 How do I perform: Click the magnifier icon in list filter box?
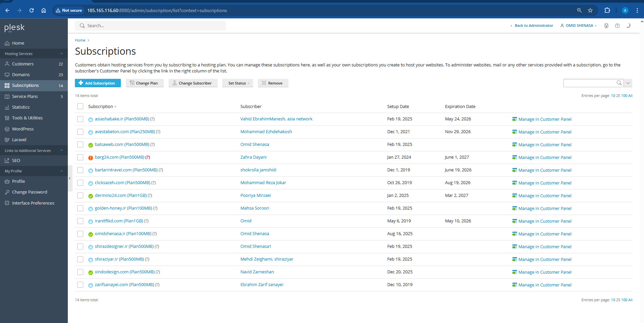click(619, 83)
